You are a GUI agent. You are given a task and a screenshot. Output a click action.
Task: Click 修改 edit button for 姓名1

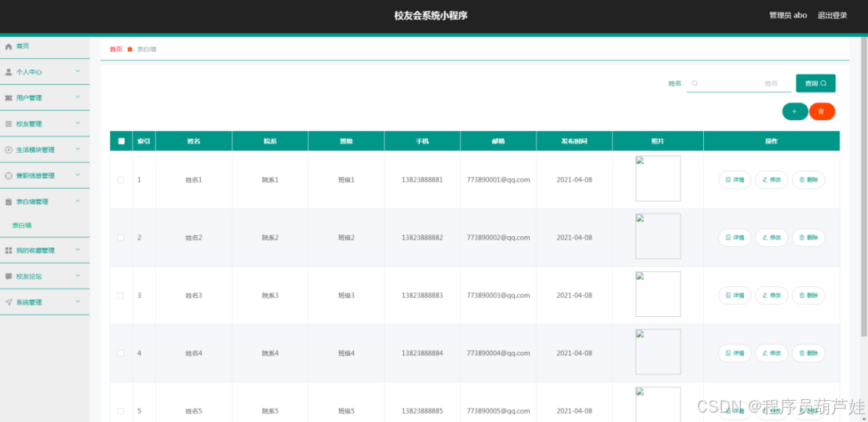tap(771, 180)
